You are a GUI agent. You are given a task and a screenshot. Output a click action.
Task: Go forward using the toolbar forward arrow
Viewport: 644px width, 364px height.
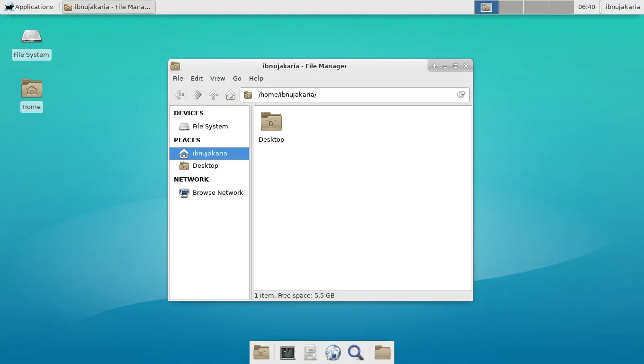tap(197, 95)
